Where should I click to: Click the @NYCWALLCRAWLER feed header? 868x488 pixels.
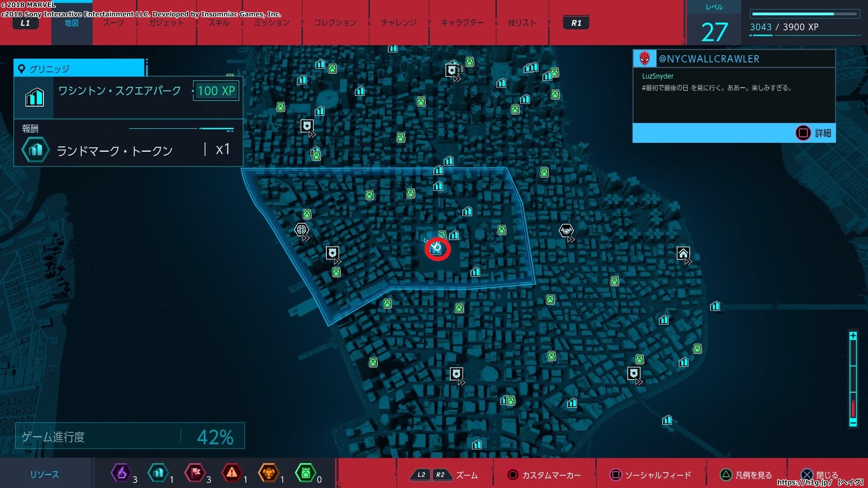click(x=734, y=59)
